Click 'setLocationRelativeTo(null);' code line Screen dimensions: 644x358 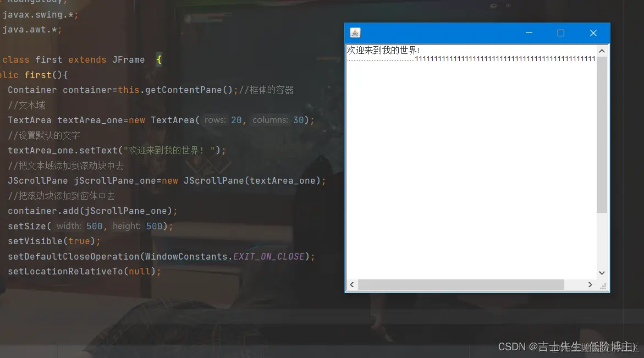(84, 271)
